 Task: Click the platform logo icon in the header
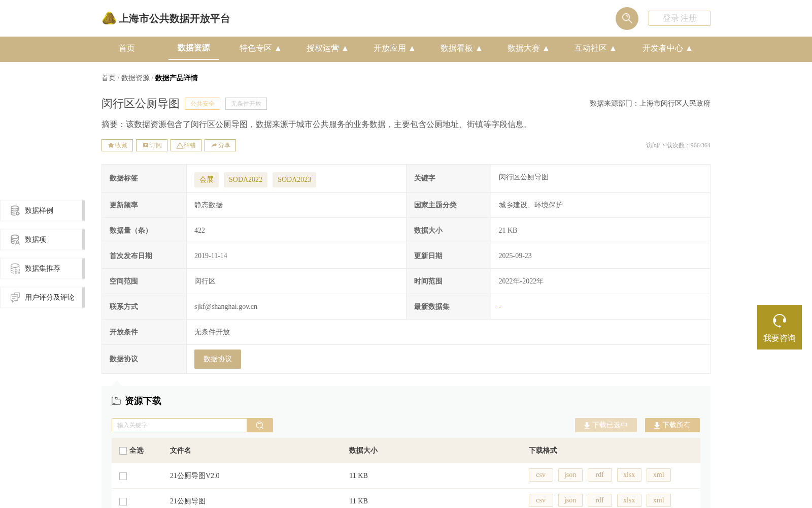pyautogui.click(x=109, y=18)
